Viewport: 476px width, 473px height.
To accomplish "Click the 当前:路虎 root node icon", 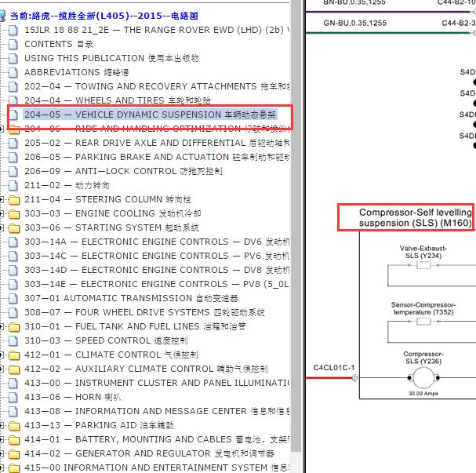I will tap(2, 16).
